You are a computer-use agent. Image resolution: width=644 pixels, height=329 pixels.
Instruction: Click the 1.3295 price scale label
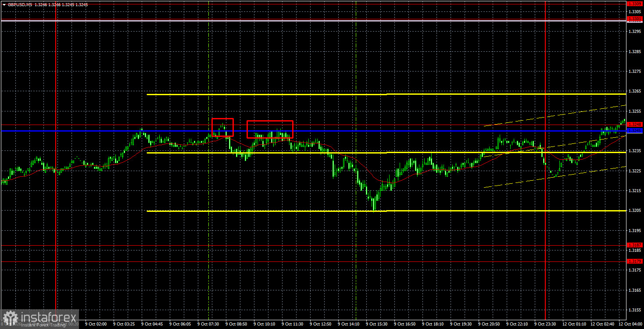click(x=635, y=32)
